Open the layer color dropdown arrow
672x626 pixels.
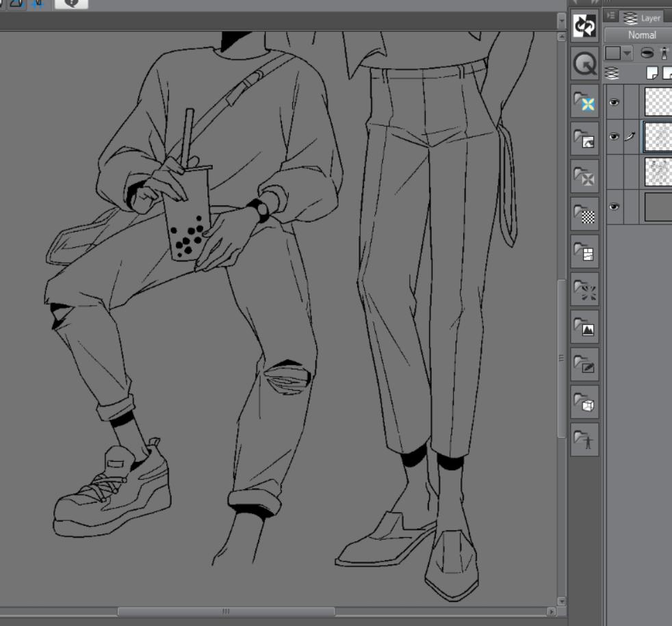(x=628, y=53)
